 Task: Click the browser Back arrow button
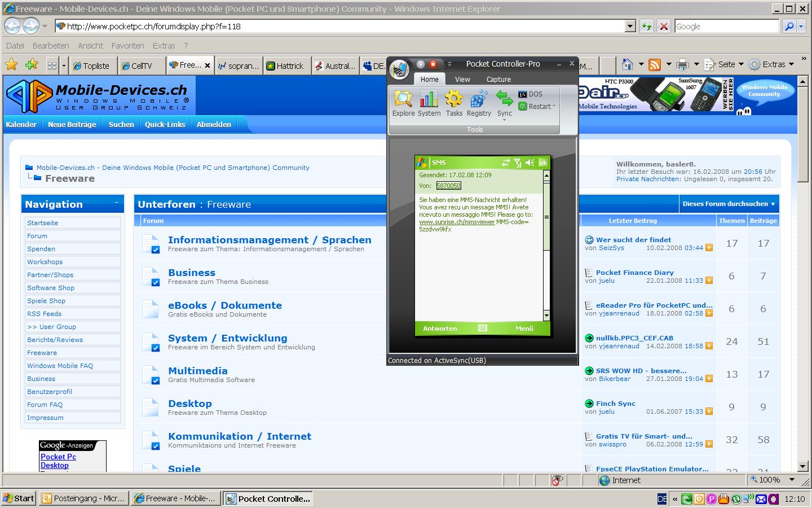(13, 25)
